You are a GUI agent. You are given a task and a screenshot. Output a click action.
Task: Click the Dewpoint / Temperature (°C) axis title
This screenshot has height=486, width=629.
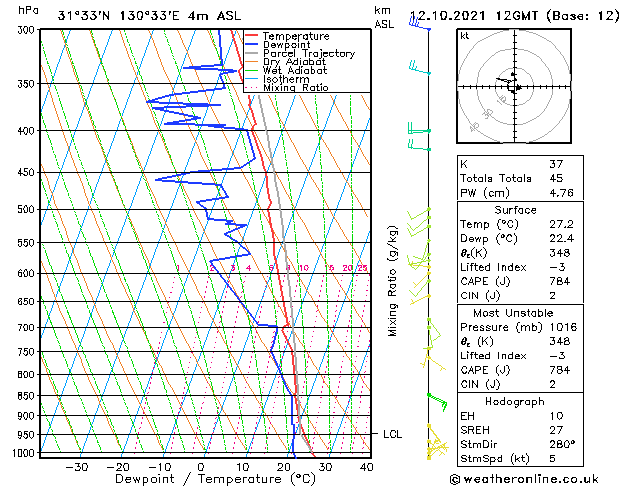215,479
